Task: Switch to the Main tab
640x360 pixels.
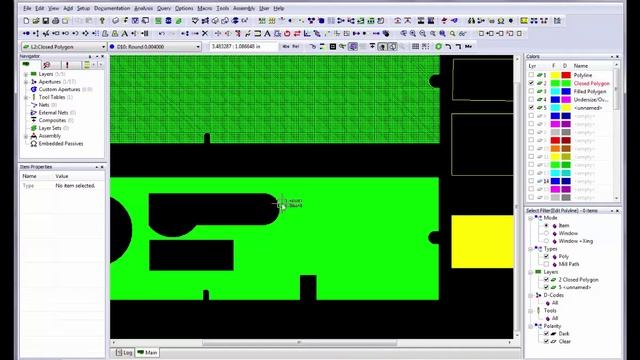Action: click(147, 353)
